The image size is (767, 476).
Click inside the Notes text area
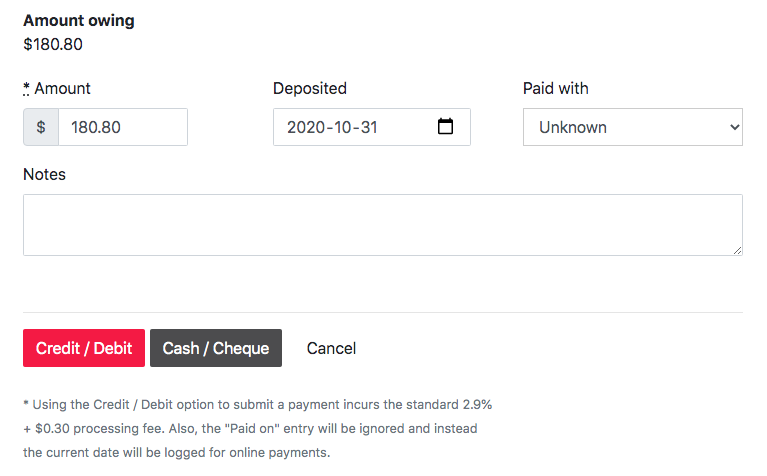point(383,225)
